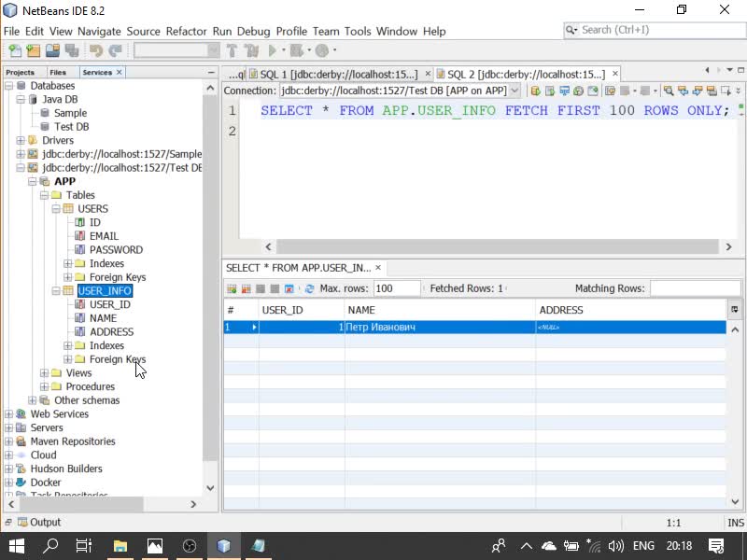Click the Find Selection magnifier icon
Screen dimensions: 747x560
[x=669, y=91]
